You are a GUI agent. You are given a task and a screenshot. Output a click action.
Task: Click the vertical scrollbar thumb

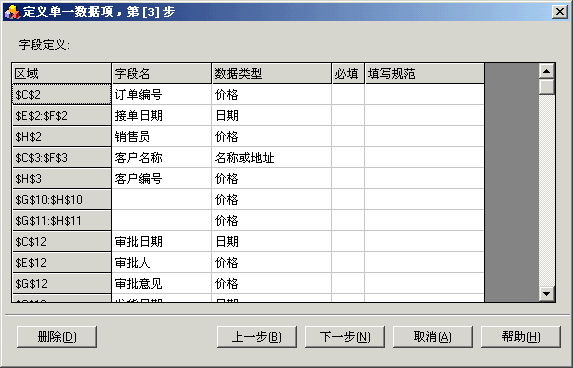[x=547, y=87]
